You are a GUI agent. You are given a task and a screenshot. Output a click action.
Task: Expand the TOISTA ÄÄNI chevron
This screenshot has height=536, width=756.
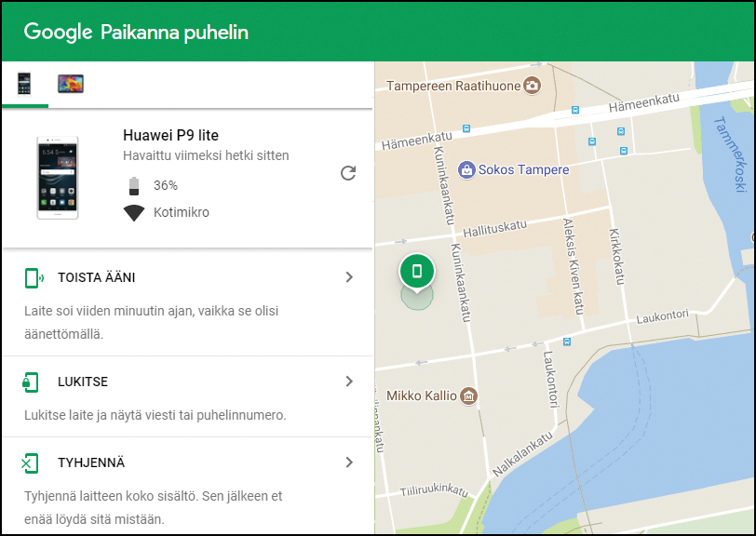(349, 276)
